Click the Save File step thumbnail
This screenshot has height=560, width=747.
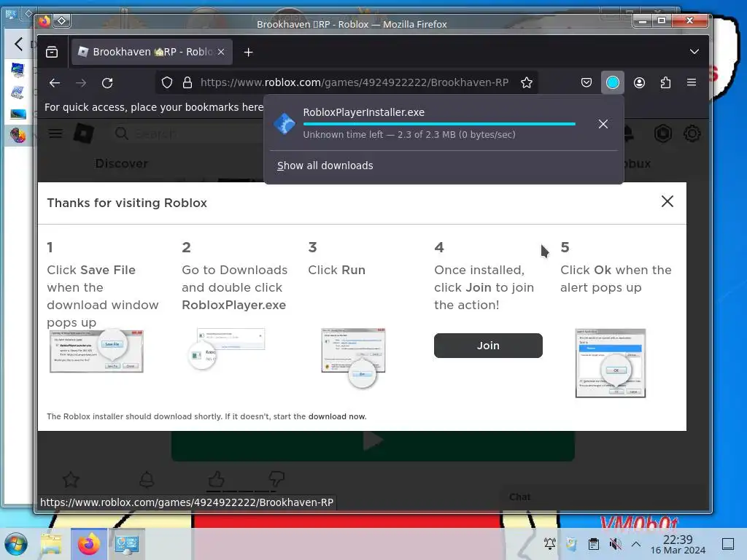(x=97, y=351)
